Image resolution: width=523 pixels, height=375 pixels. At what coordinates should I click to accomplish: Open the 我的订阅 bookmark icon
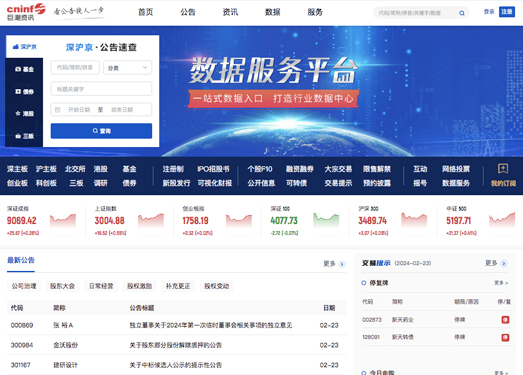pos(503,168)
